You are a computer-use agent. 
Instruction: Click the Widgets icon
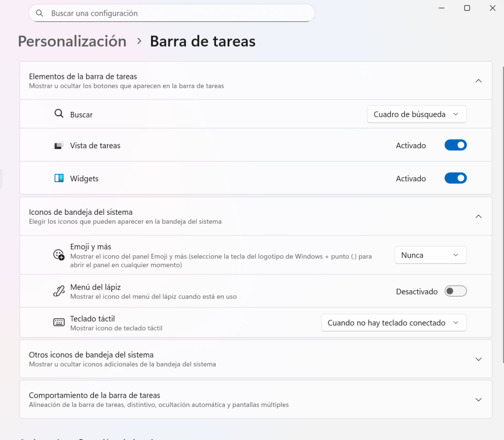tap(59, 178)
